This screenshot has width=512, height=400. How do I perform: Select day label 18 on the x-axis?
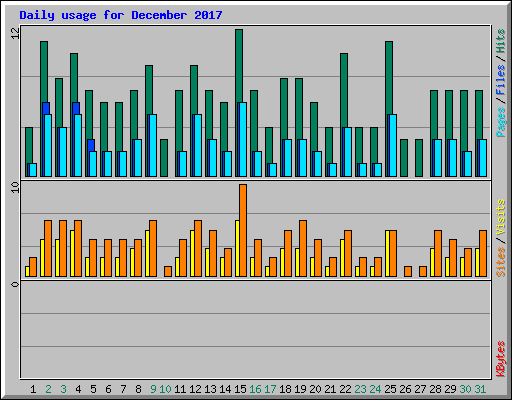pos(285,389)
